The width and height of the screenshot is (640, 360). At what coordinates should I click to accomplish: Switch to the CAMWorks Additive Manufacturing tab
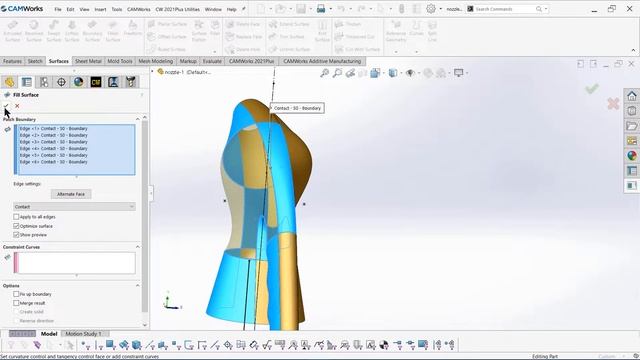point(322,61)
